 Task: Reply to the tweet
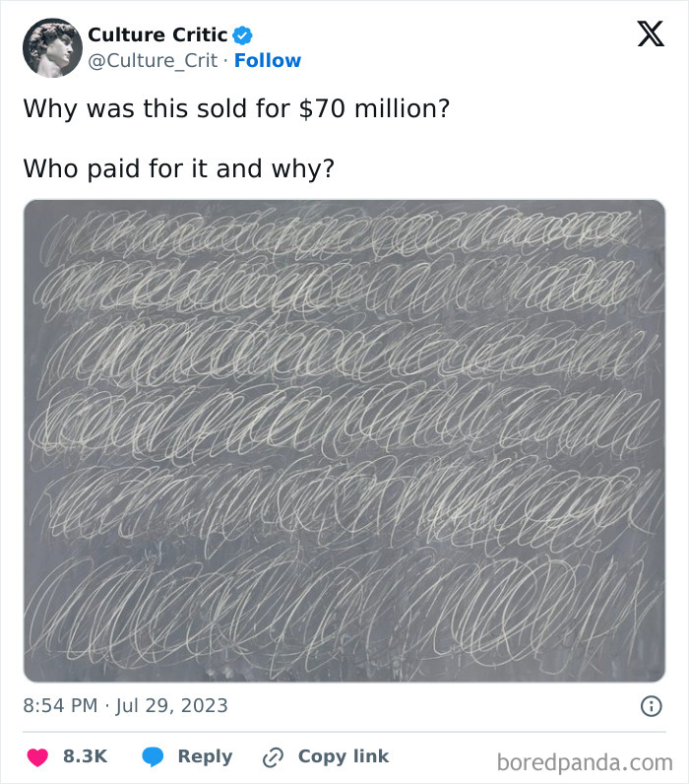[x=205, y=756]
